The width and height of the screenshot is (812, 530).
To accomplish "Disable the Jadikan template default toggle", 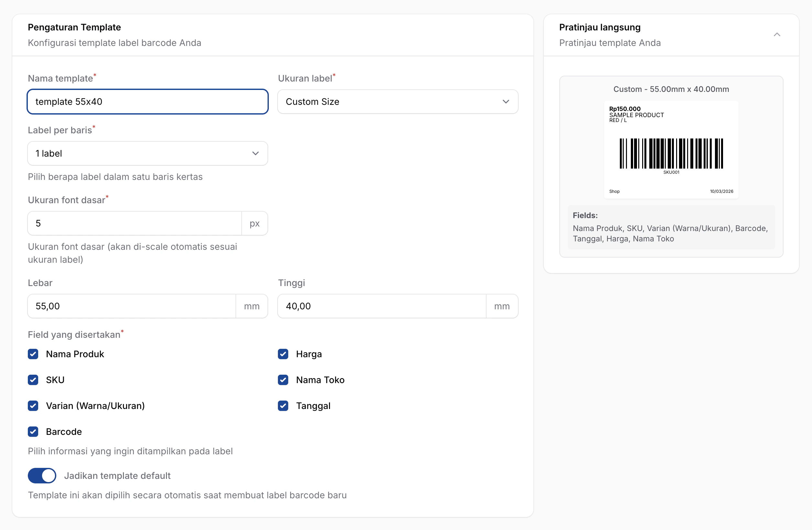I will [42, 475].
